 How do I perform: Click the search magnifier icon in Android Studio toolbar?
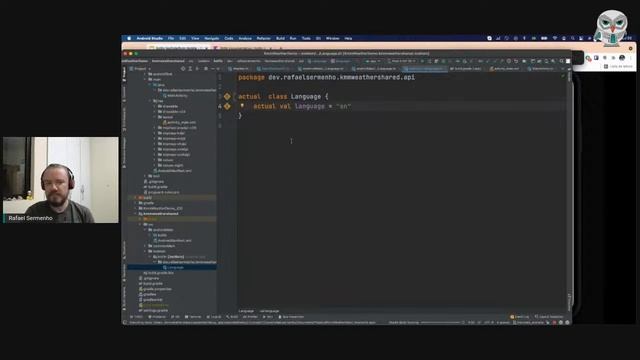tap(561, 61)
